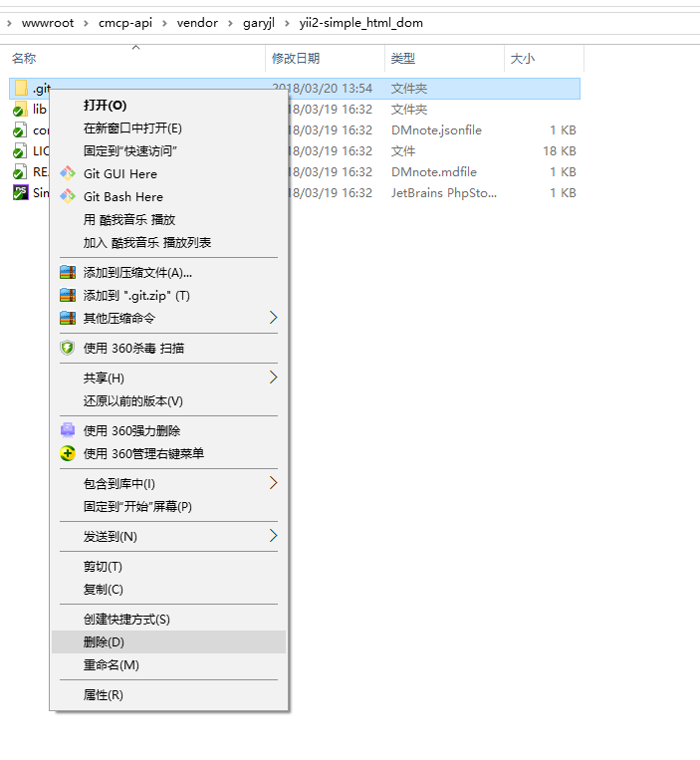Click 删除(D) to delete folder

(x=168, y=641)
